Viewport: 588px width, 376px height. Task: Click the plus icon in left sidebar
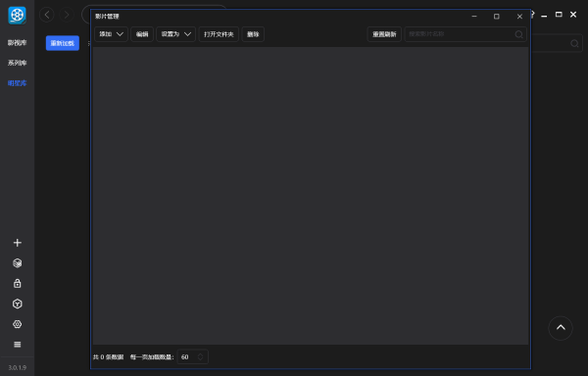[18, 243]
